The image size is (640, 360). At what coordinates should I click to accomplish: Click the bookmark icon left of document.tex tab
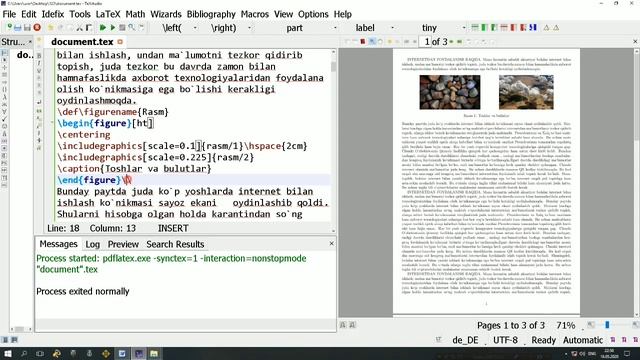[x=39, y=40]
